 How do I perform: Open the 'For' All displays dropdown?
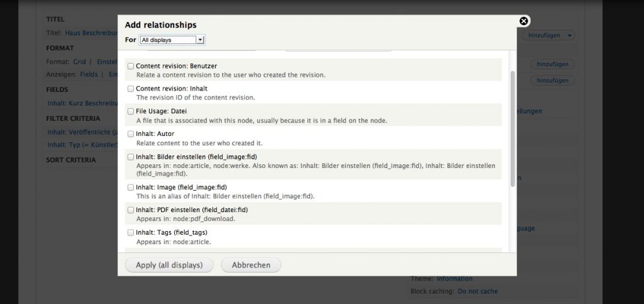(x=172, y=40)
